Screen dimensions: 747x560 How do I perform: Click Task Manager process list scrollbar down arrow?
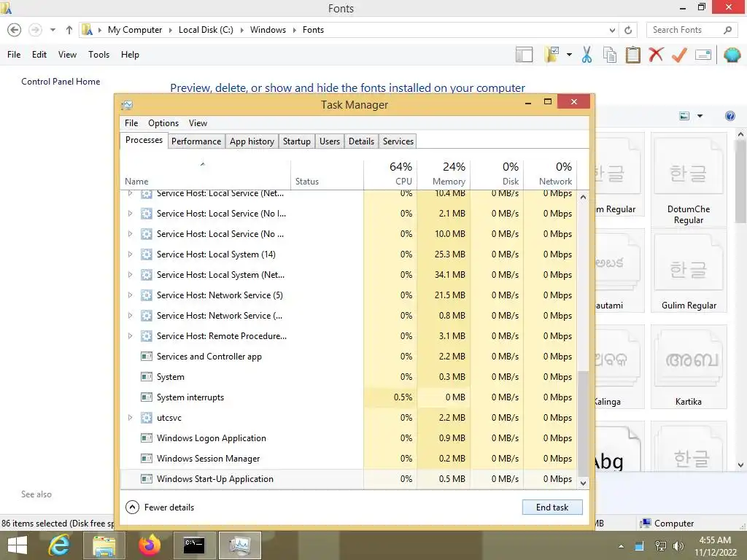click(x=583, y=483)
